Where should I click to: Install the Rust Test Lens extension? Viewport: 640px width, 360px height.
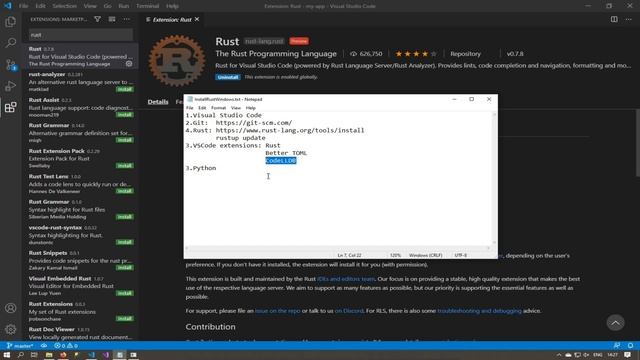tap(124, 191)
